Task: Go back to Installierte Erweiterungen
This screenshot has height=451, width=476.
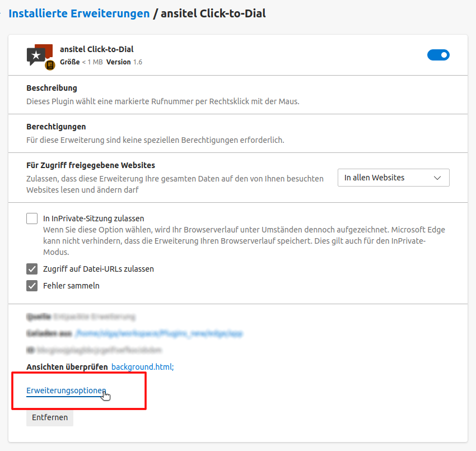Action: (79, 13)
